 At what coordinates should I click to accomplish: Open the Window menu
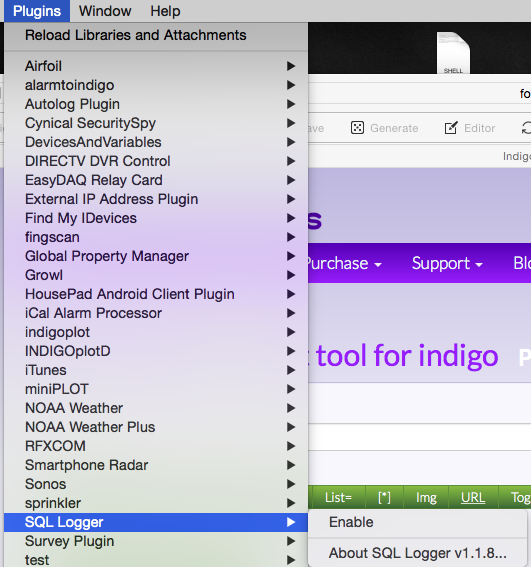pyautogui.click(x=105, y=11)
